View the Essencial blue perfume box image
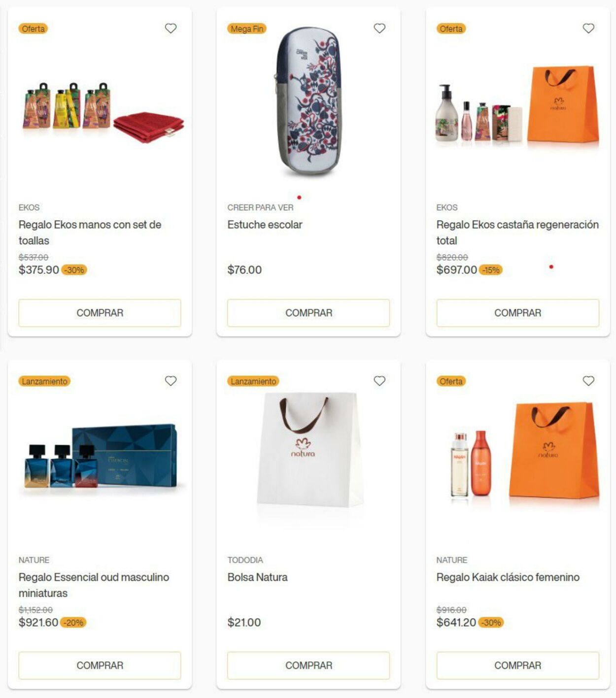This screenshot has width=616, height=698. (100, 457)
